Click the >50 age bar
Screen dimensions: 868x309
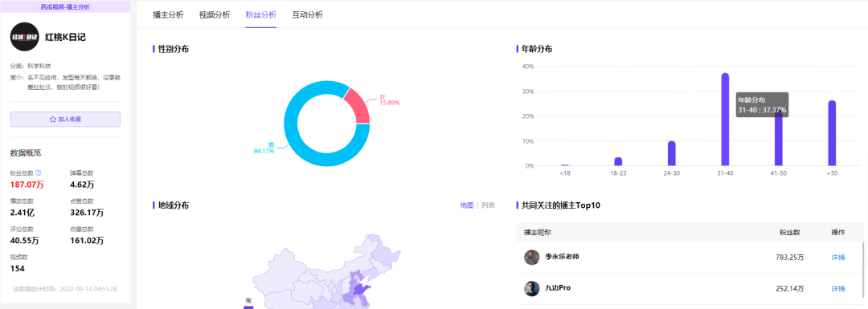832,133
